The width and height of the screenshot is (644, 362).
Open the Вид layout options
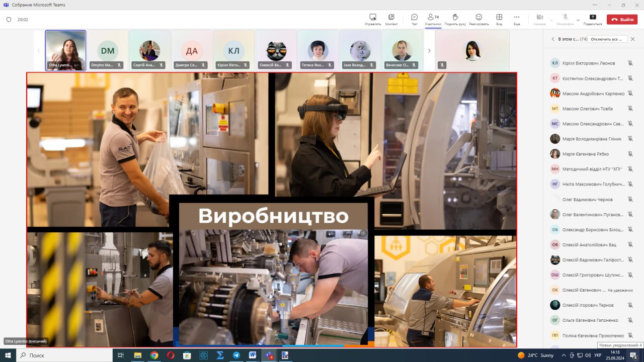click(x=499, y=19)
